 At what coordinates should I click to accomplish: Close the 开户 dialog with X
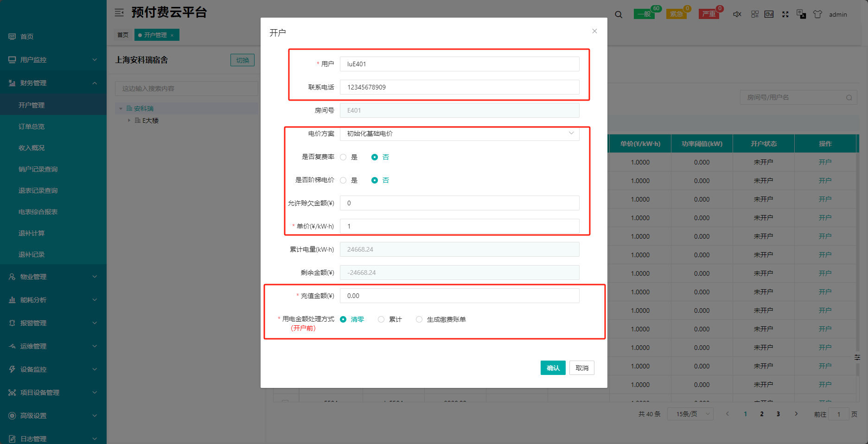point(594,31)
